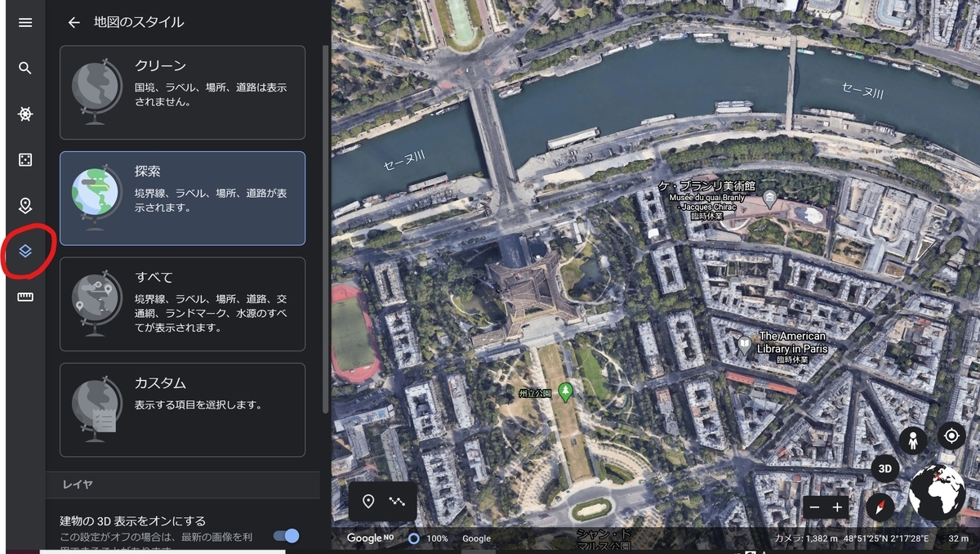Fly to my location target button
Image resolution: width=980 pixels, height=554 pixels.
(951, 435)
